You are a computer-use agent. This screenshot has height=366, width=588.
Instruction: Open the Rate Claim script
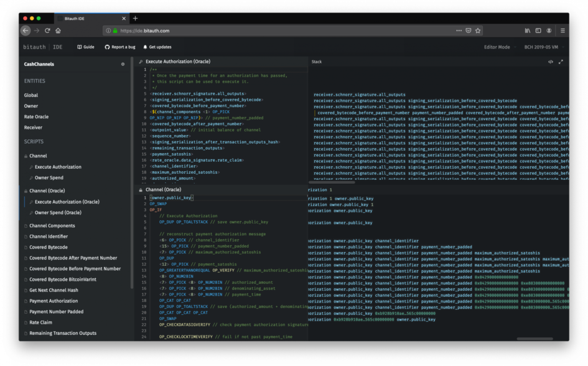point(40,322)
